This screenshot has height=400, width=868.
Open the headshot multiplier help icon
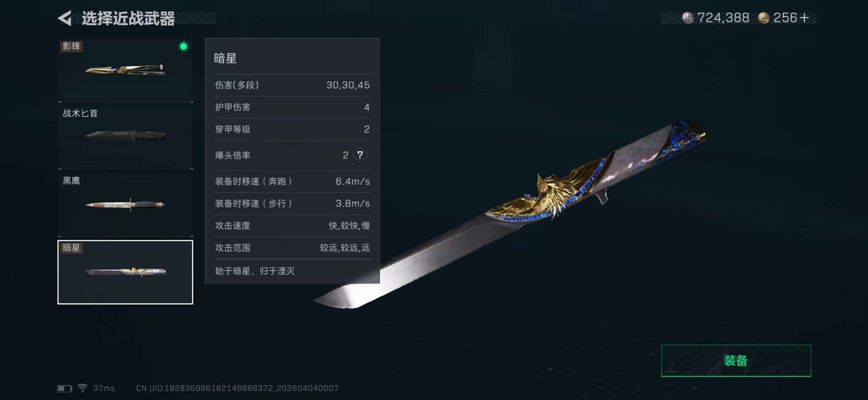[360, 155]
